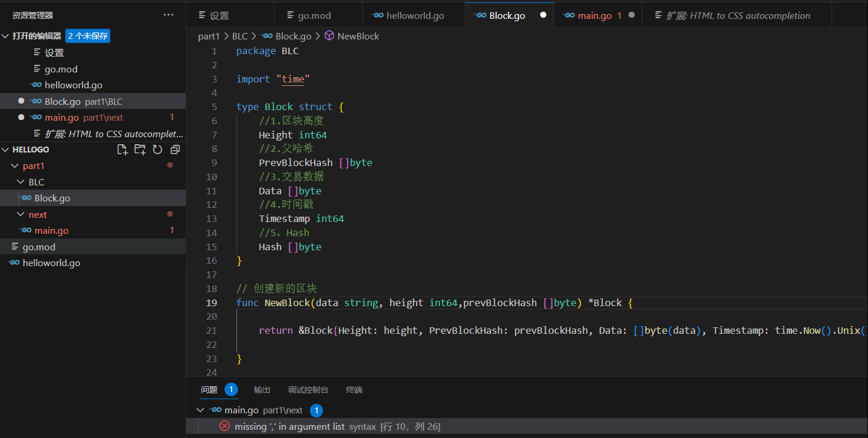Select main.go part1\next in open editors
Viewport: 868px width, 438px height.
pyautogui.click(x=93, y=118)
